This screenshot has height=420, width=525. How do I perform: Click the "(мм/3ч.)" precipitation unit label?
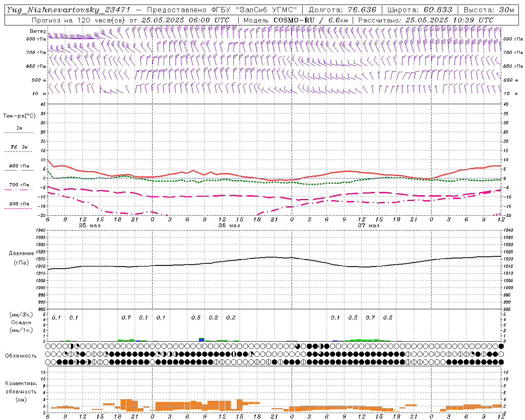click(x=21, y=315)
